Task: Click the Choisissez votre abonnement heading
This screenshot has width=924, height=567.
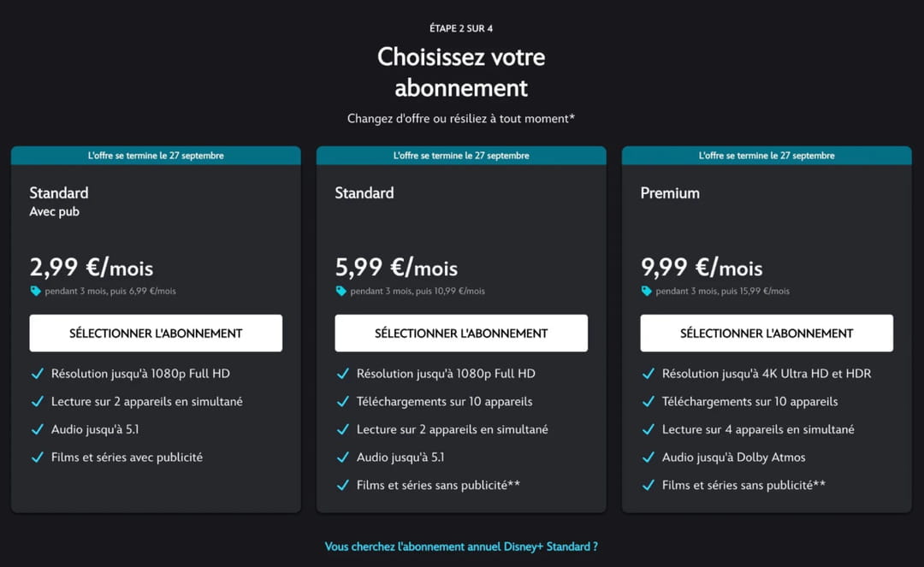Action: pos(461,72)
